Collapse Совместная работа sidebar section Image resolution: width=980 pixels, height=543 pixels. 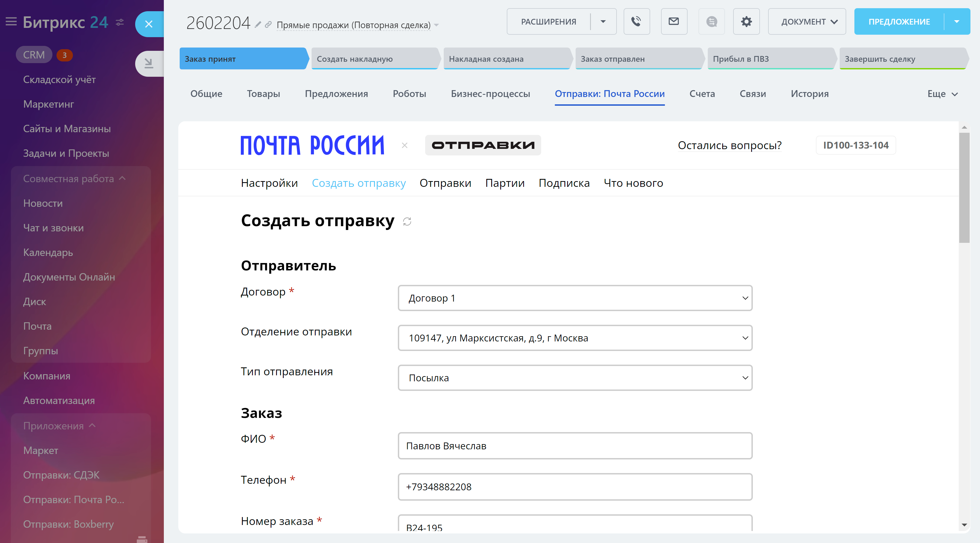coord(75,178)
